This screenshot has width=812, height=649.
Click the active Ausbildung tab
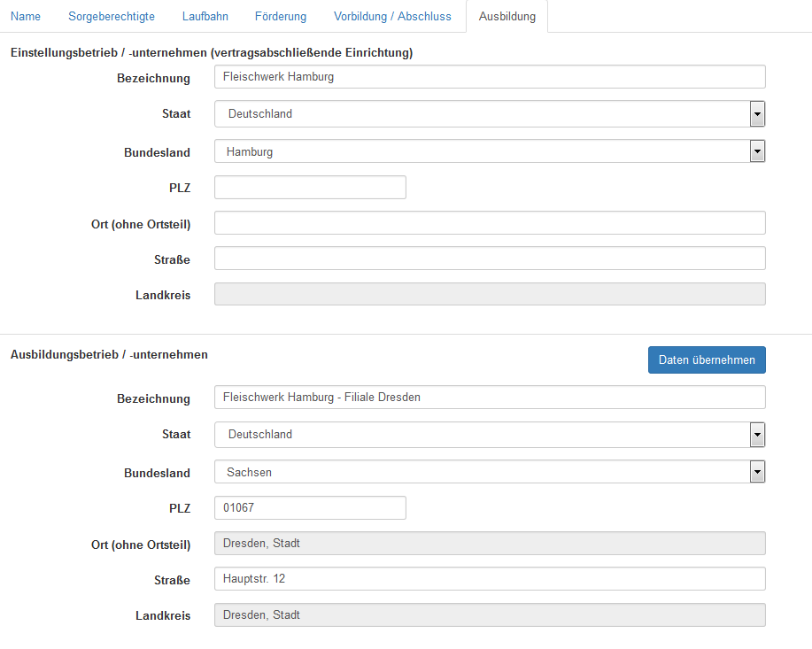[507, 16]
